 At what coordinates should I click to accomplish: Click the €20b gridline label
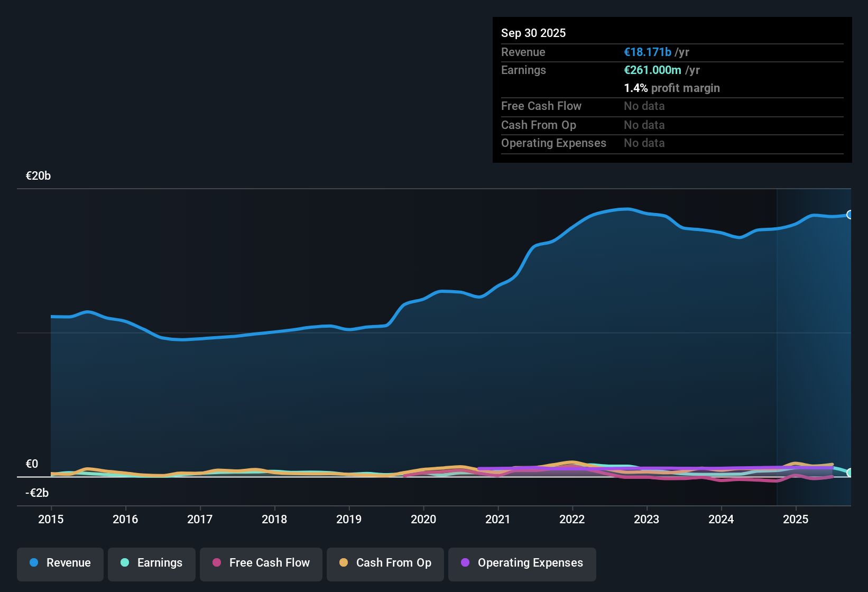point(38,175)
